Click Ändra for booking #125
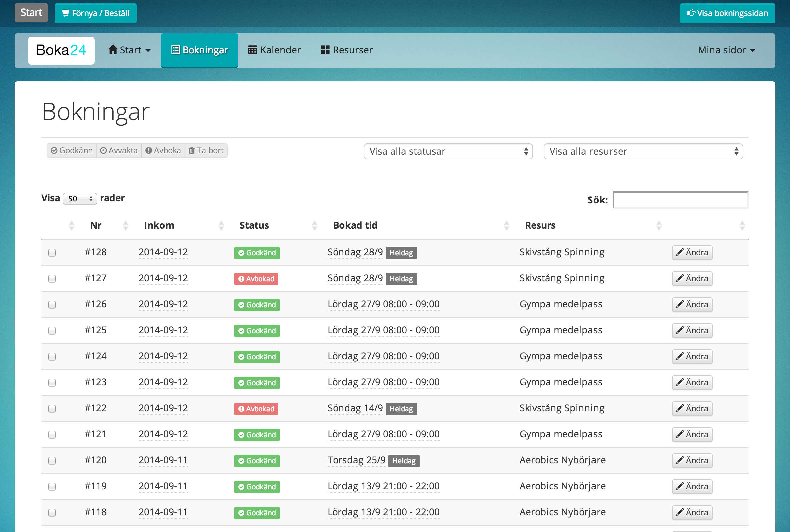The height and width of the screenshot is (532, 790). [692, 331]
